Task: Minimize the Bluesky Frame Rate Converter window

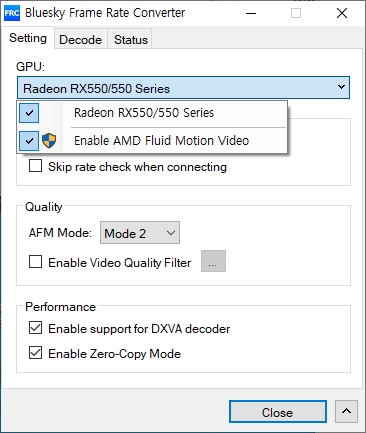Action: [251, 13]
